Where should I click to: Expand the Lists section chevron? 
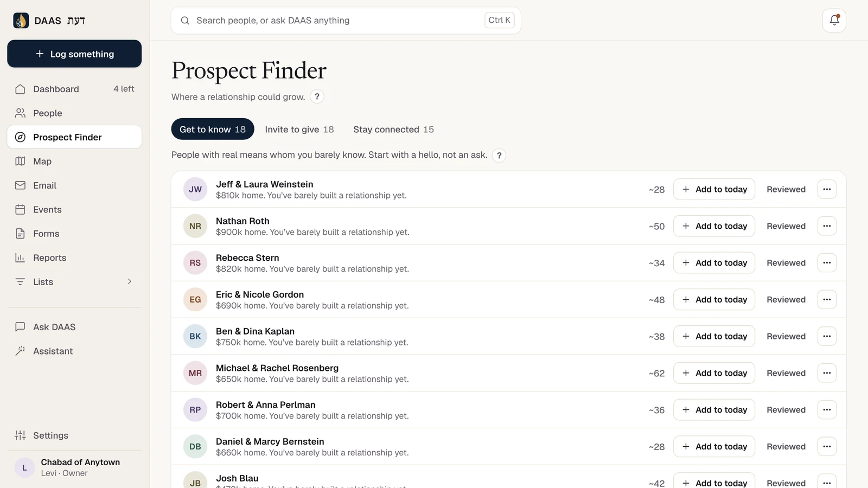(x=129, y=281)
